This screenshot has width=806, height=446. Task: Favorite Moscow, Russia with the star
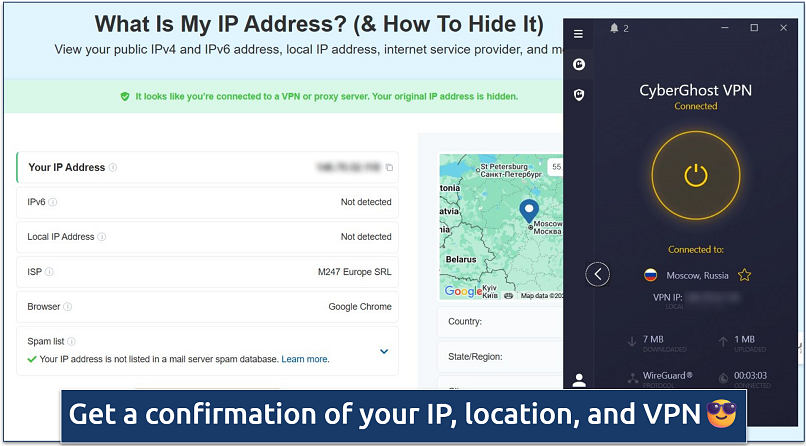744,275
